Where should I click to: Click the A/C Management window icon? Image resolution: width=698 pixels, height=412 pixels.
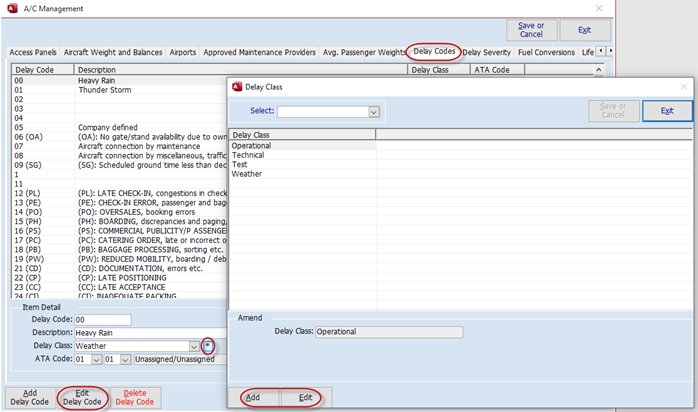pyautogui.click(x=11, y=8)
